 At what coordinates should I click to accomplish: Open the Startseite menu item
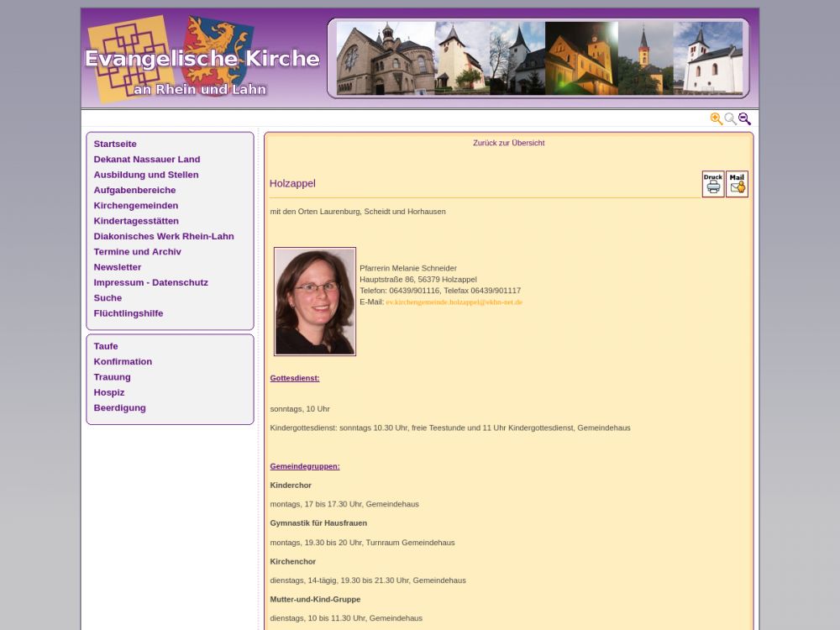coord(115,144)
